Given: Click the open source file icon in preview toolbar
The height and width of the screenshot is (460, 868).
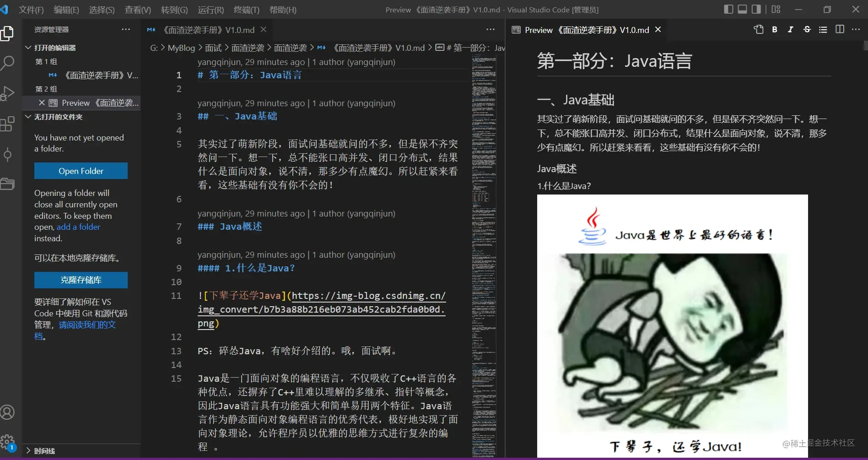Looking at the screenshot, I should 759,30.
